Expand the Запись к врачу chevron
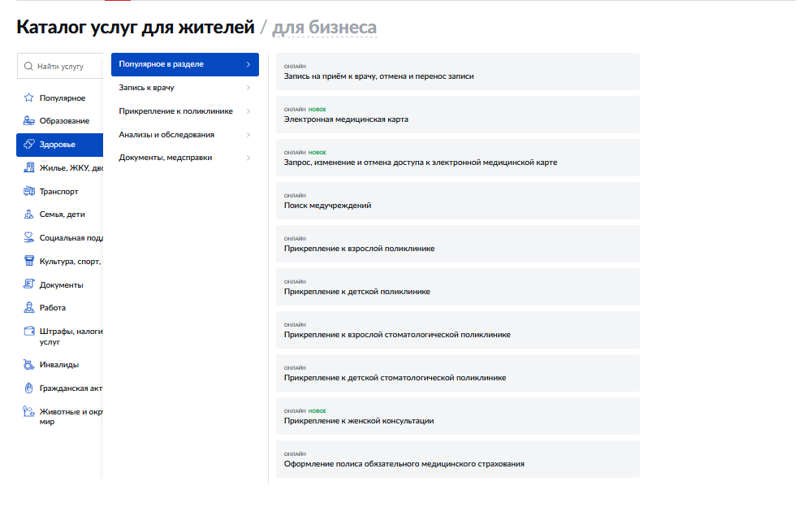Screen dimensions: 812x525 point(248,88)
